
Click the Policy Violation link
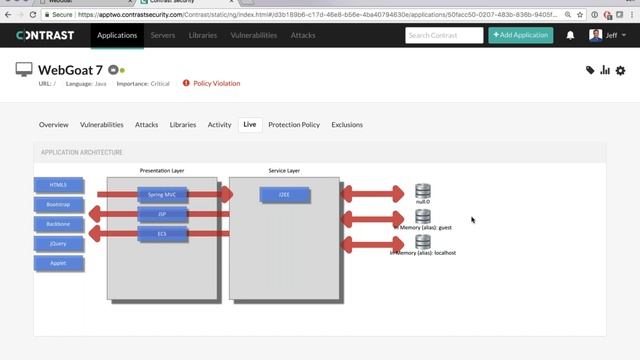(x=217, y=83)
